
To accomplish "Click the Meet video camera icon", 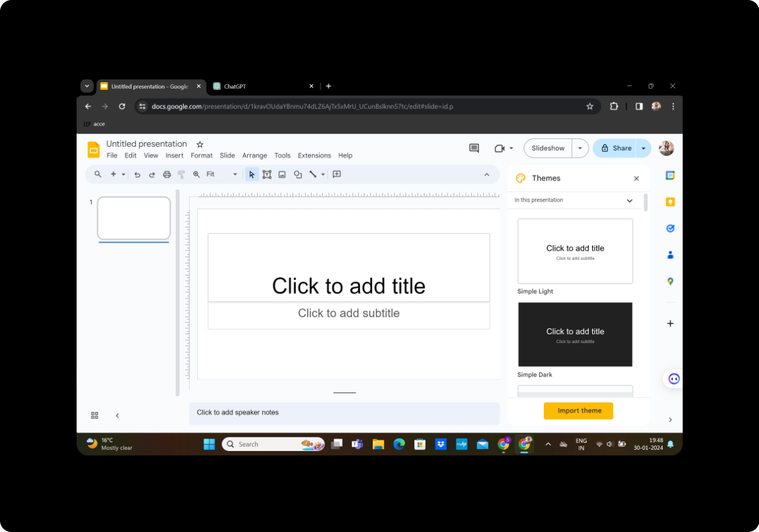I will coord(499,149).
